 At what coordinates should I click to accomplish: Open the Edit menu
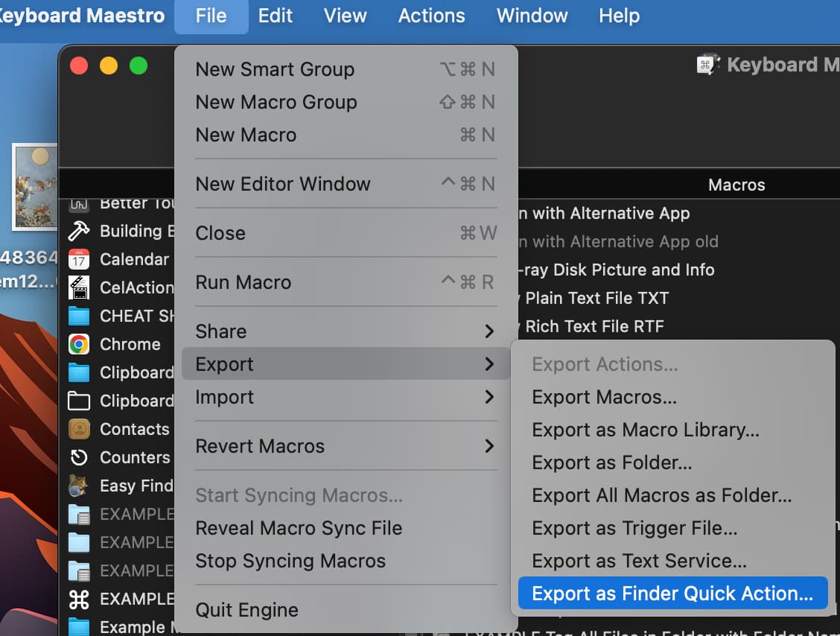coord(275,16)
